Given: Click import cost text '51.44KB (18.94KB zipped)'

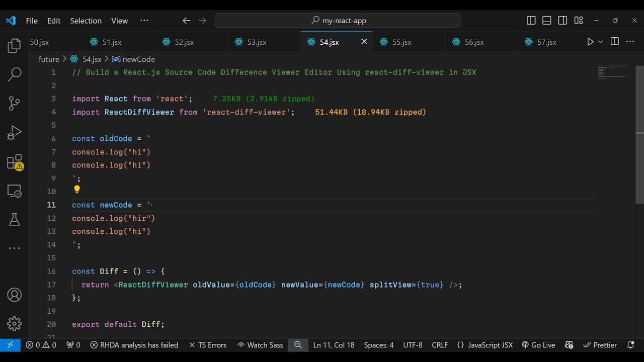Looking at the screenshot, I should [x=371, y=112].
